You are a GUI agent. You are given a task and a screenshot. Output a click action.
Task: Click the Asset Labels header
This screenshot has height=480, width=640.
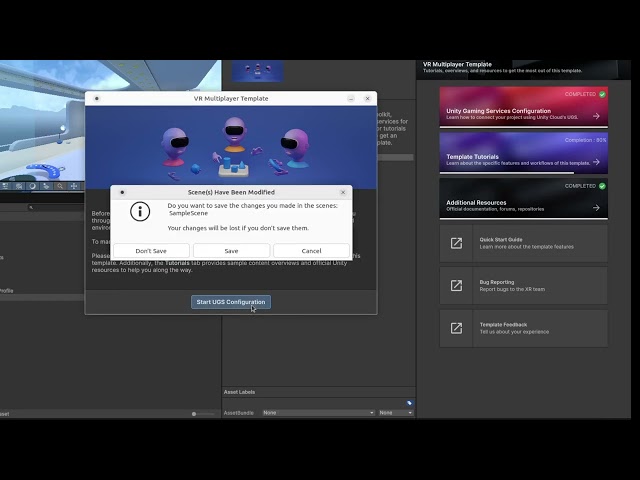(239, 392)
